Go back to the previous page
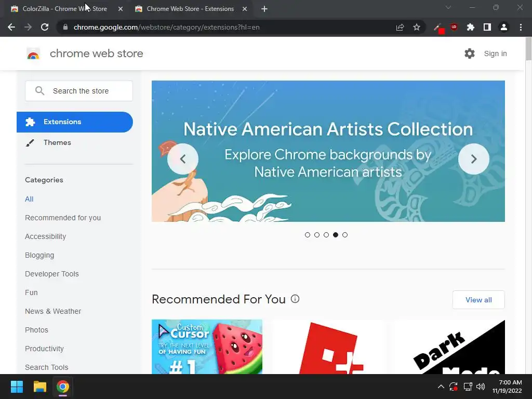 [11, 27]
